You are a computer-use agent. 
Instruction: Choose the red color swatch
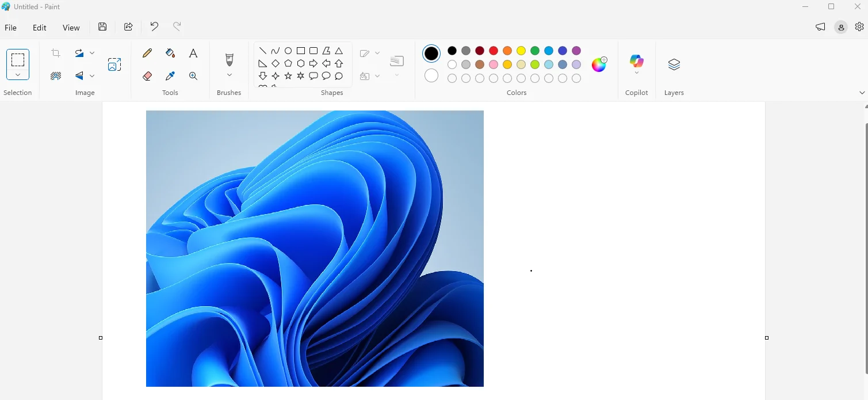point(494,51)
